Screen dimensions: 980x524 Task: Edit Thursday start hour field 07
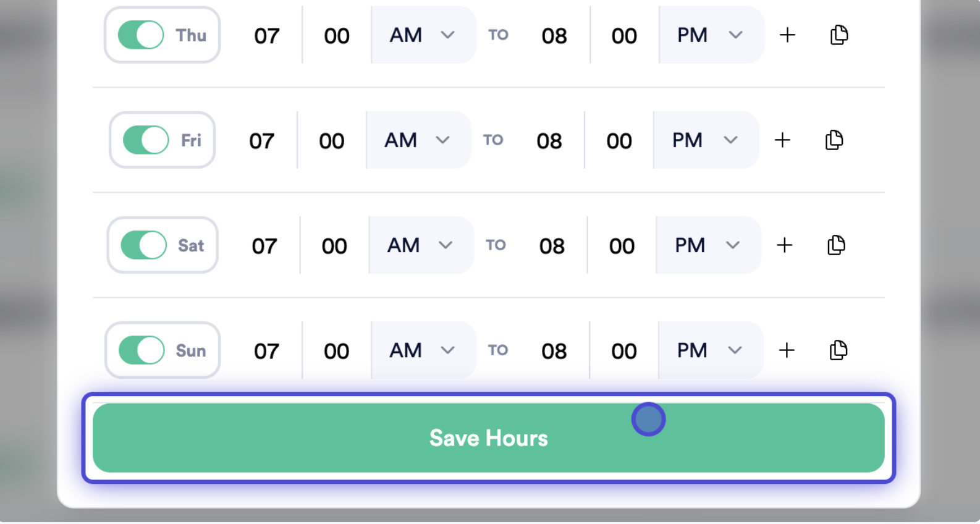(x=267, y=36)
